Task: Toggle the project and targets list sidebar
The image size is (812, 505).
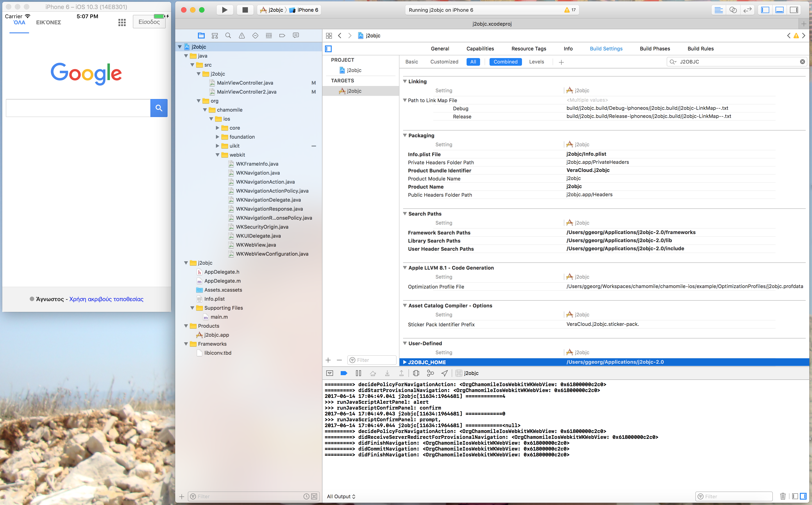Action: [329, 49]
